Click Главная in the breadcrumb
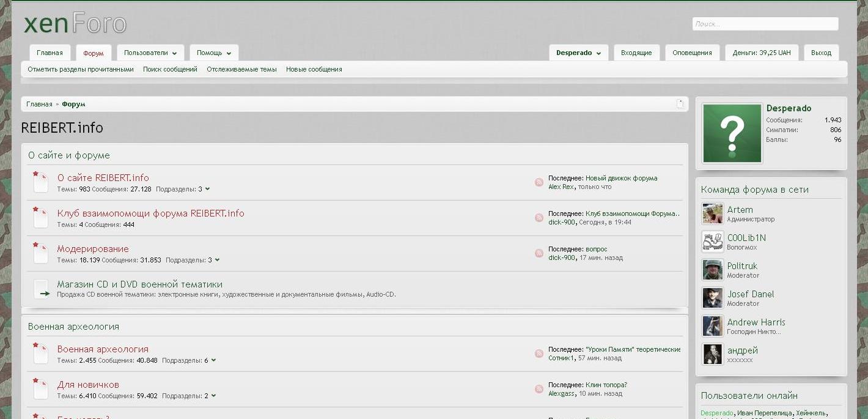Screen dimensions: 868x419 tap(39, 105)
